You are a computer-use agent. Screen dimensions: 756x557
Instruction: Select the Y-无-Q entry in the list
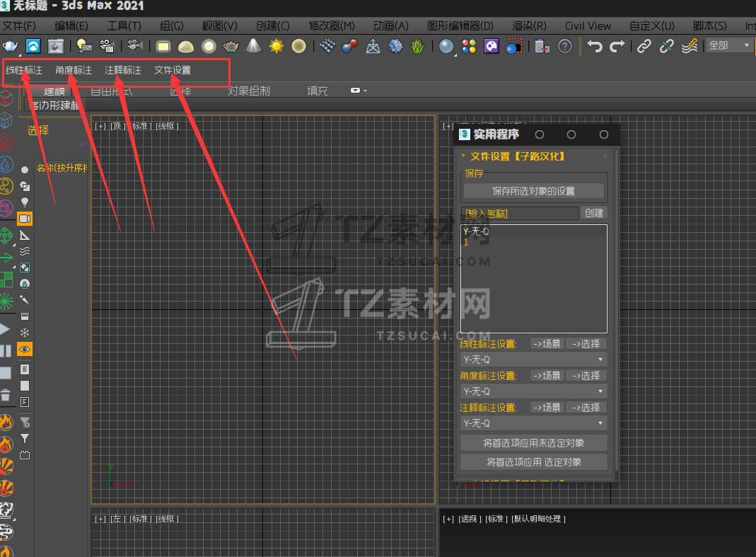(x=477, y=231)
